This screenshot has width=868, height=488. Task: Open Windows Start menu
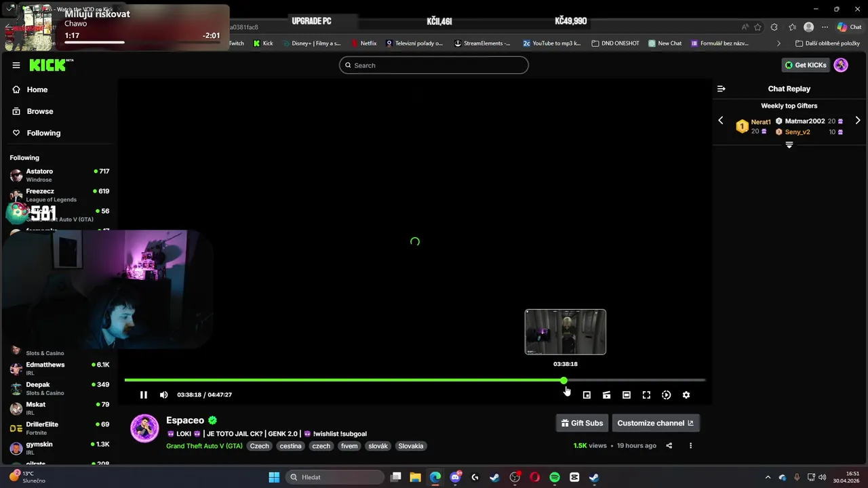274,477
